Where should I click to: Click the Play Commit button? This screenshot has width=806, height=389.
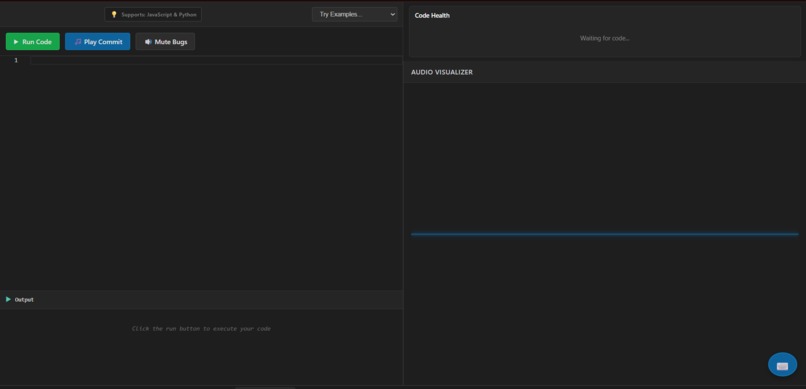click(x=98, y=42)
